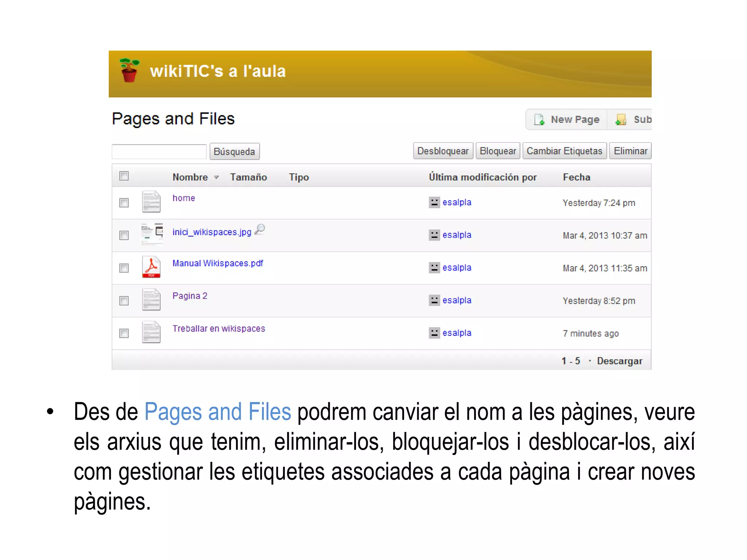The width and height of the screenshot is (747, 560).
Task: Click the 'Yesterday 8:52 pm' date
Action: coord(599,301)
